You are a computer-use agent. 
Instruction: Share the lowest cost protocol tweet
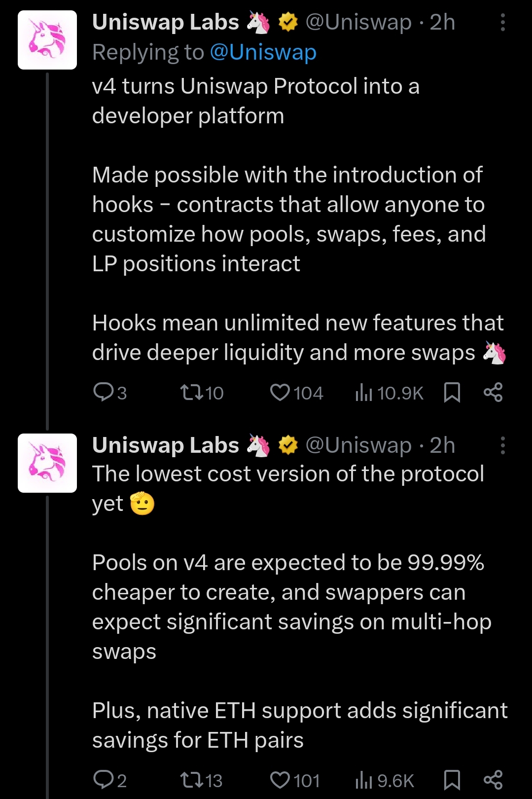493,780
